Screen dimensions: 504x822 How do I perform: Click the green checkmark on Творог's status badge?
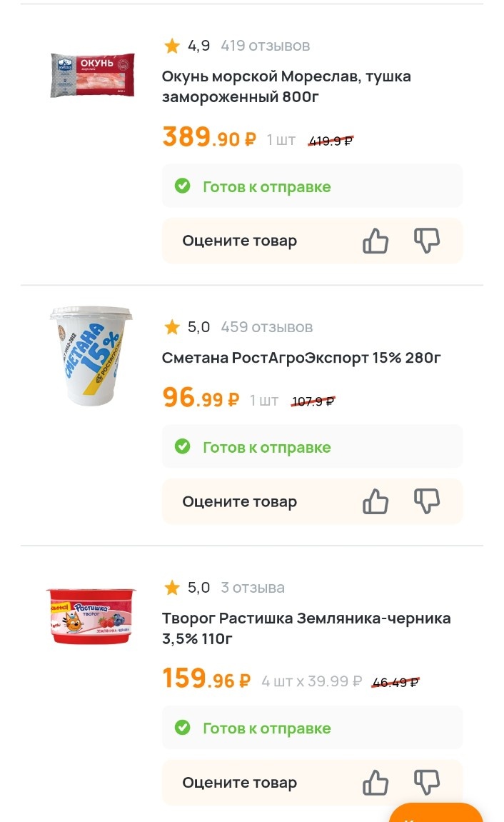tap(183, 728)
